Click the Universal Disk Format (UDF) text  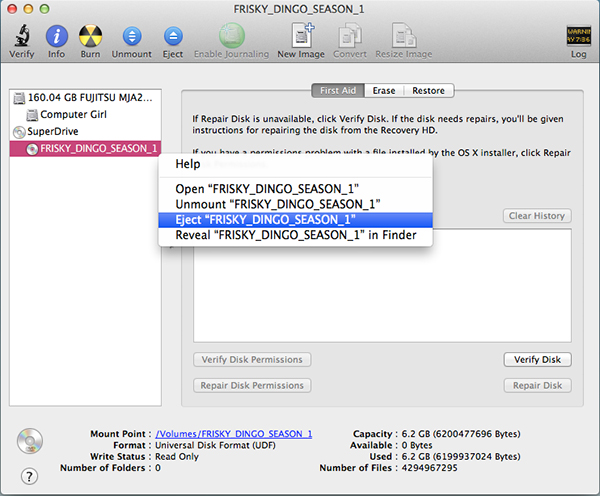215,445
